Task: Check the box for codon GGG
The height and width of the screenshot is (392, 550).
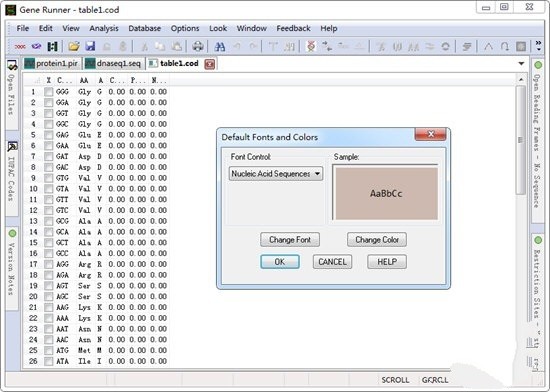Action: tap(49, 92)
